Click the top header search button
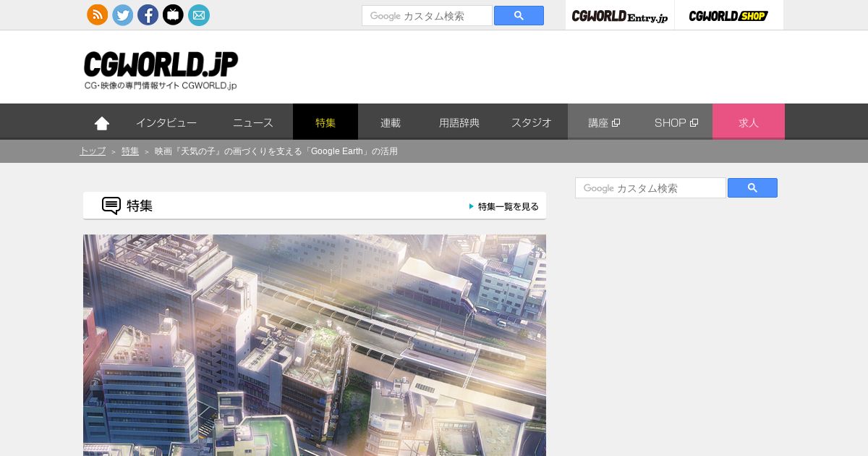The width and height of the screenshot is (868, 456). pos(519,16)
